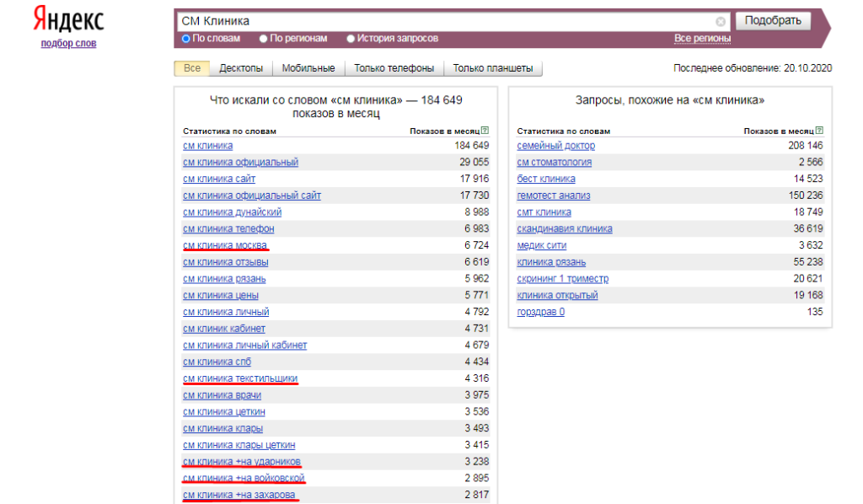Open см клиника телефон link
863x504 pixels.
coord(228,228)
